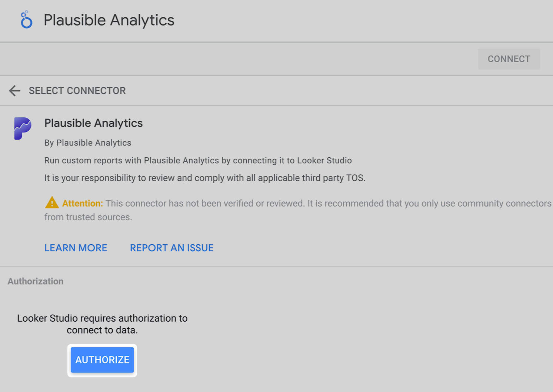The image size is (553, 392).
Task: Click the Looker Studio logo icon
Action: tap(26, 20)
